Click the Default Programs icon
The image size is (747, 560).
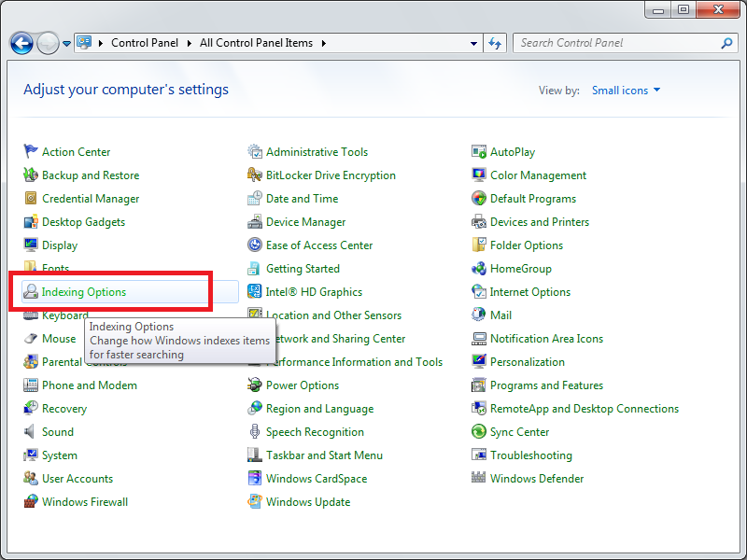click(x=479, y=198)
